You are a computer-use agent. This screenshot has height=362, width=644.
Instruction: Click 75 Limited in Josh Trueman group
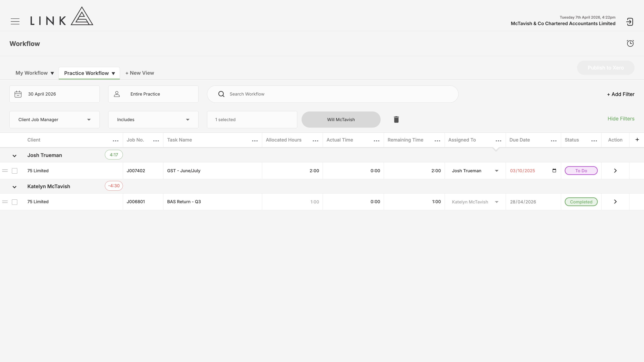tap(38, 171)
